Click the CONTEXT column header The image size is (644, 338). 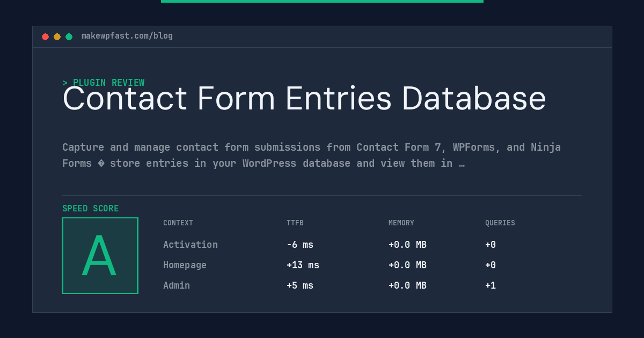tap(178, 223)
